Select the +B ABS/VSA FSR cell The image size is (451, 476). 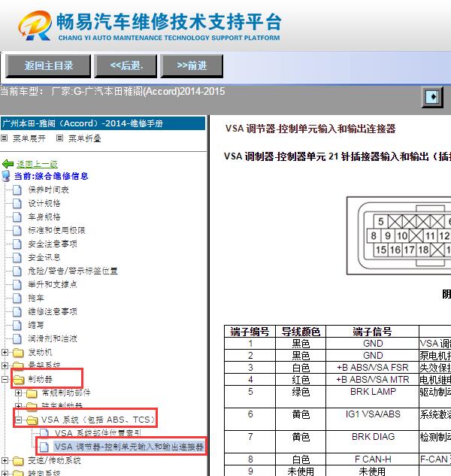pyautogui.click(x=372, y=368)
